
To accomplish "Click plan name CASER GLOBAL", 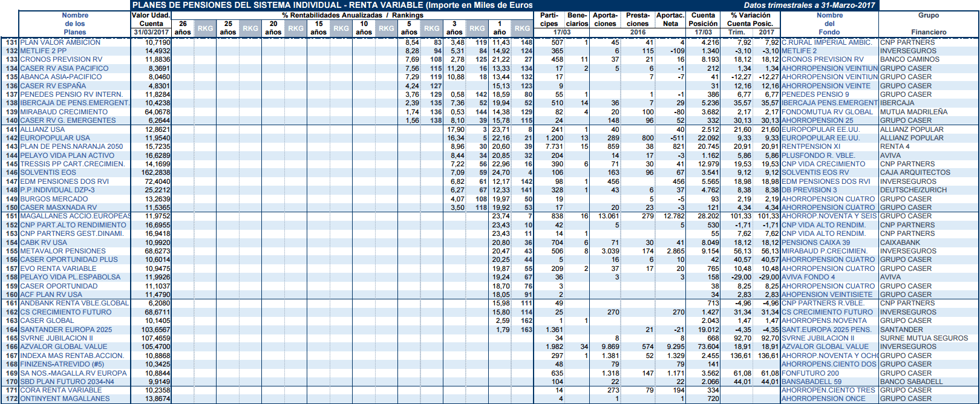I will 47,321.
